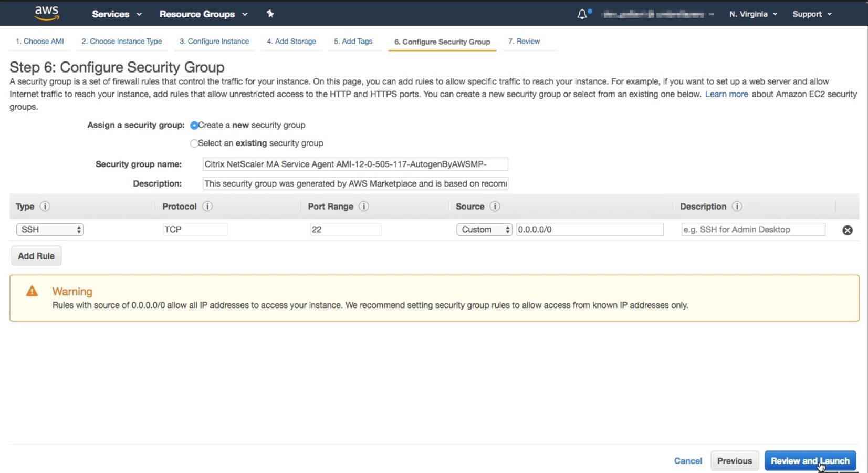Image resolution: width=868 pixels, height=473 pixels.
Task: Remove the SSH rule with X icon
Action: 848,230
